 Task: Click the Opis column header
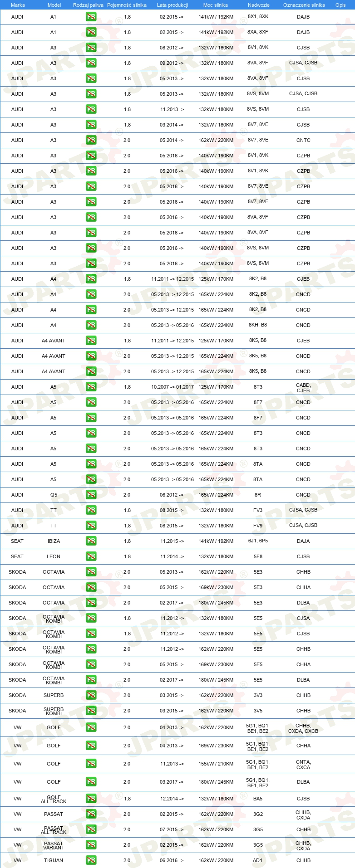click(340, 5)
